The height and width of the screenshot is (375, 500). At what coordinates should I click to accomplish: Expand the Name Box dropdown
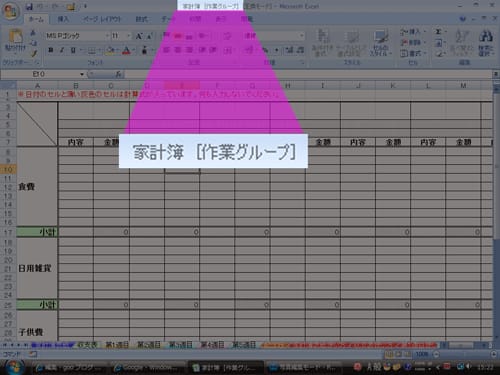tap(82, 74)
